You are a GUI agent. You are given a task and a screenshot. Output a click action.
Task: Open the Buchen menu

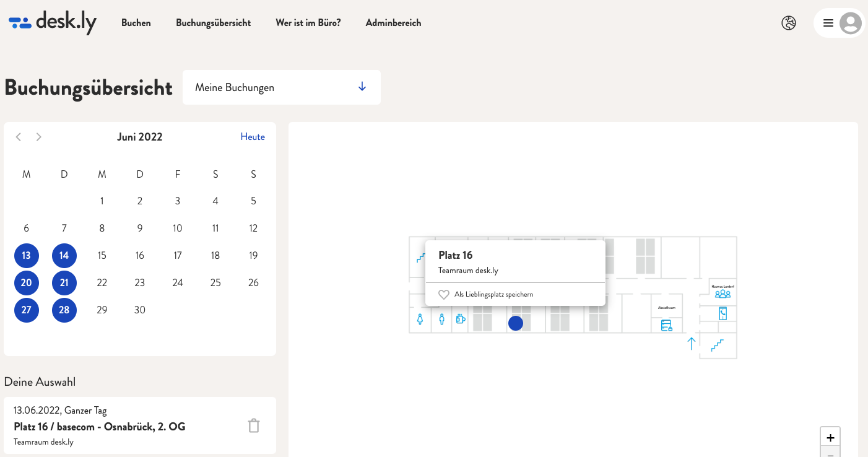click(x=136, y=23)
